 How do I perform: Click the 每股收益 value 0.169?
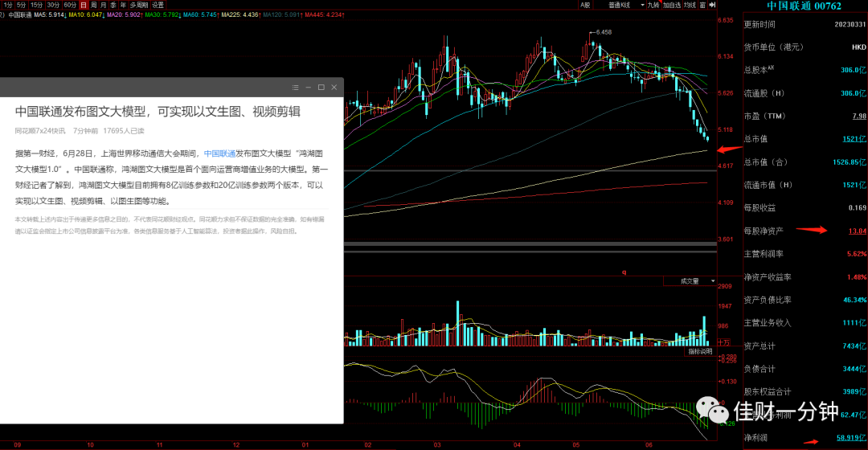(858, 208)
